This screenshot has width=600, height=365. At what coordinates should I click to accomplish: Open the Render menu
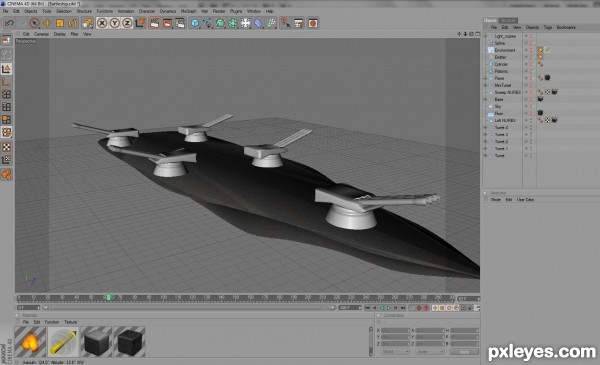click(x=219, y=11)
